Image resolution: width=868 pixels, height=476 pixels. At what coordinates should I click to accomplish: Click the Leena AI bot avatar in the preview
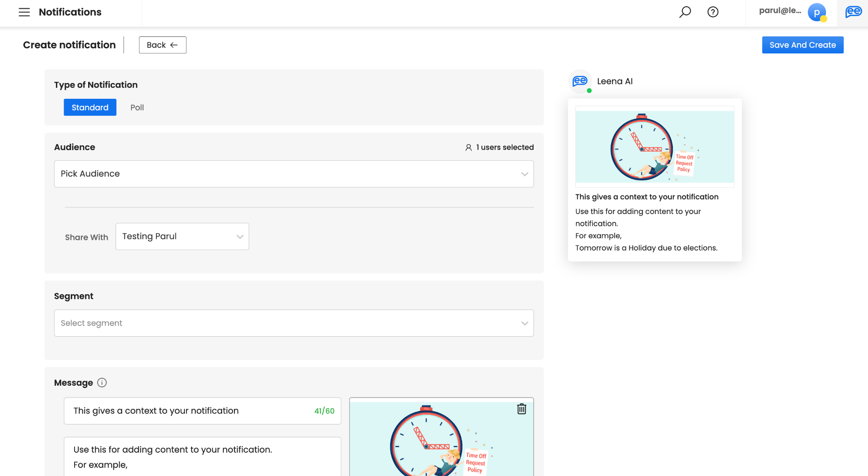[x=580, y=81]
